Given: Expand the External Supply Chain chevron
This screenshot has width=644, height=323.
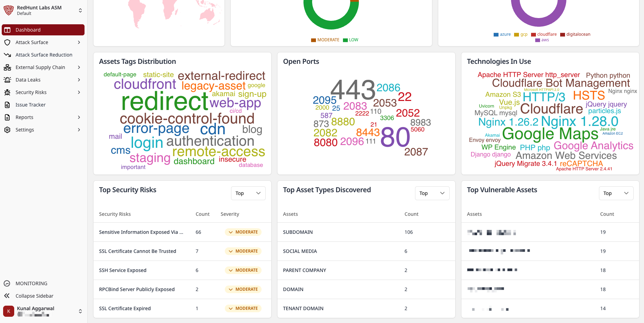Looking at the screenshot, I should (79, 67).
